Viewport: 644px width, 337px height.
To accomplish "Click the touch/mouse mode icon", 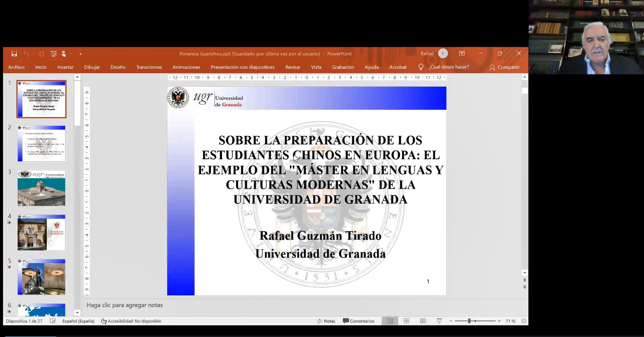I will pos(64,54).
